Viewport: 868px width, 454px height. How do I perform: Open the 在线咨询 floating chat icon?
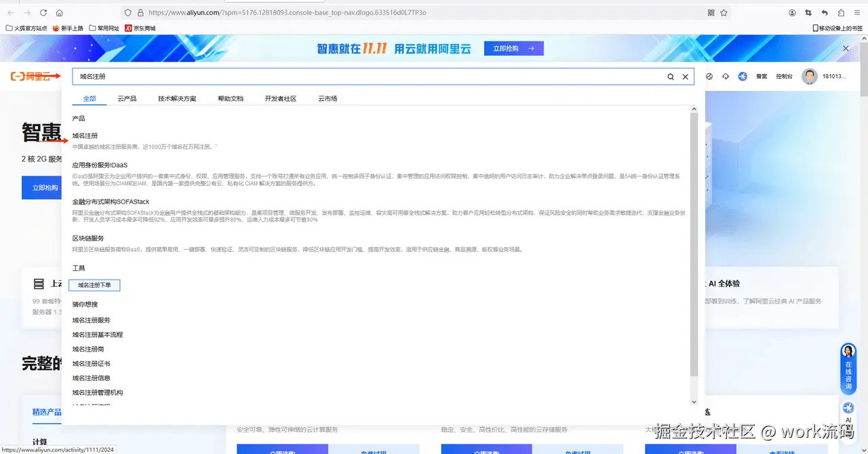tap(848, 367)
